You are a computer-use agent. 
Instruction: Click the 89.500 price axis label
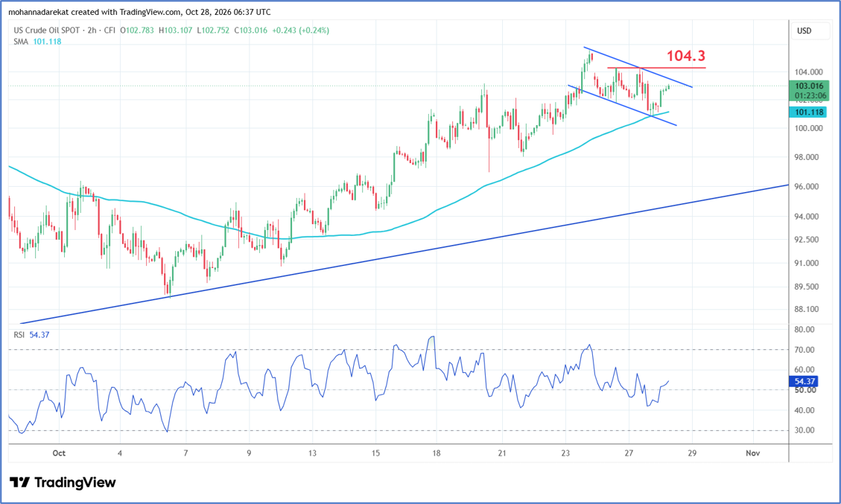pos(806,287)
